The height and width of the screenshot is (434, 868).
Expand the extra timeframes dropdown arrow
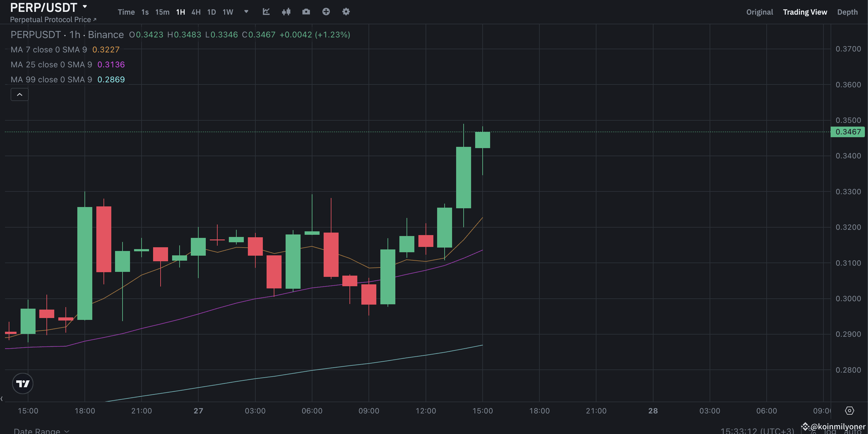[246, 12]
